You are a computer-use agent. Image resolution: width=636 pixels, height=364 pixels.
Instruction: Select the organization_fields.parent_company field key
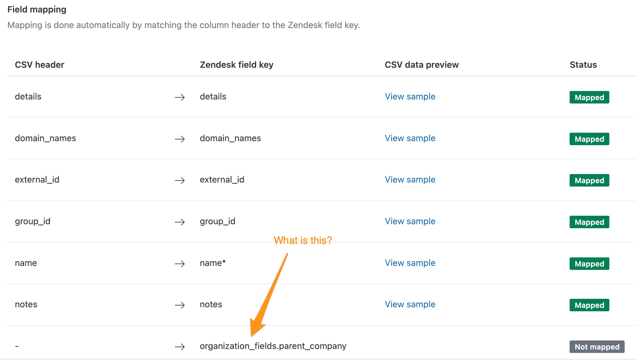pyautogui.click(x=273, y=346)
